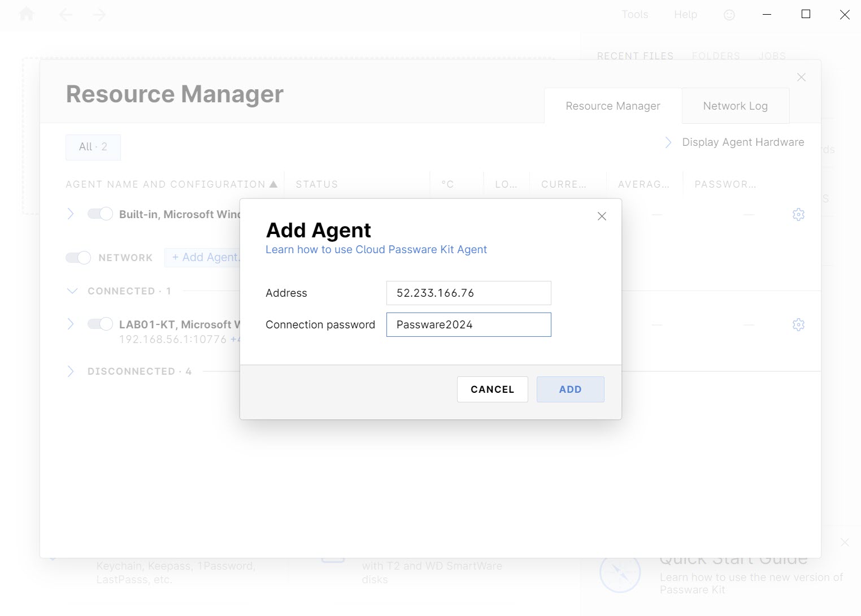Viewport: 861px width, 616px height.
Task: Open the Cloud Passware Kit Agent help link
Action: (376, 249)
